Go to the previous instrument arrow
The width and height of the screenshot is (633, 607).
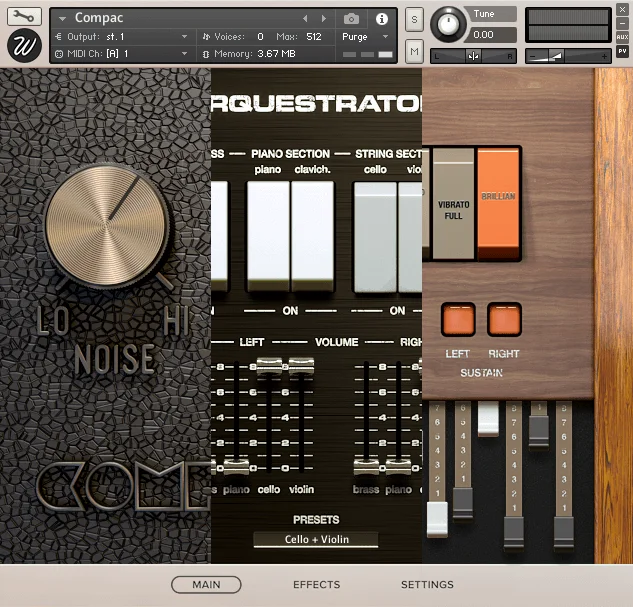point(305,19)
